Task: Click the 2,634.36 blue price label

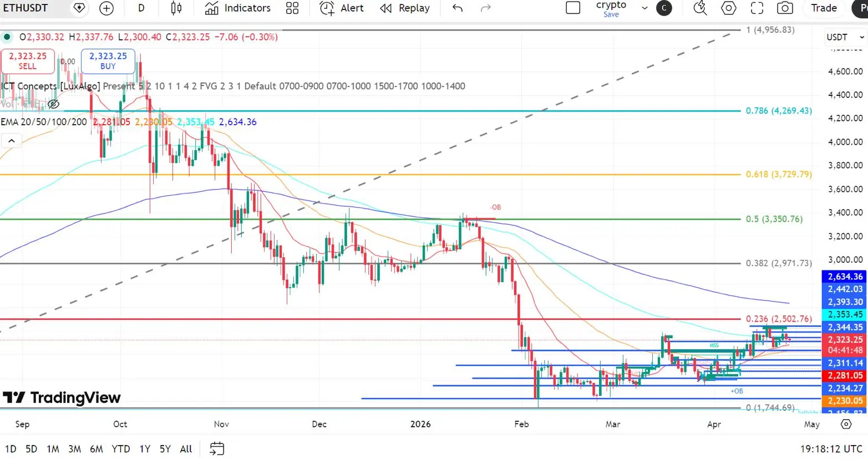Action: (x=845, y=277)
